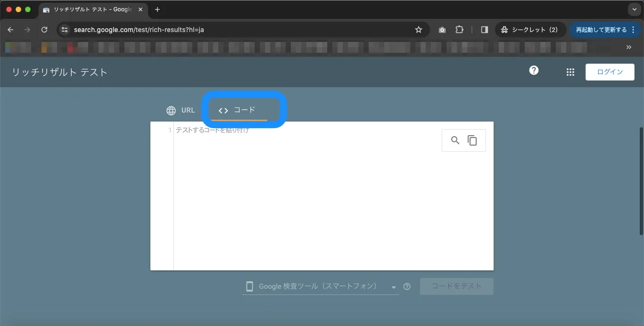Click the コードをテスト button

coord(456,286)
